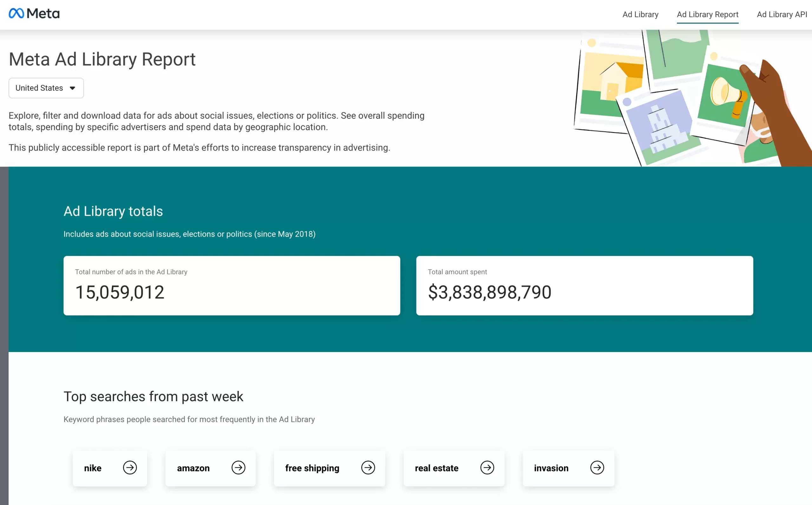Open the Ad Library tab

pos(640,14)
